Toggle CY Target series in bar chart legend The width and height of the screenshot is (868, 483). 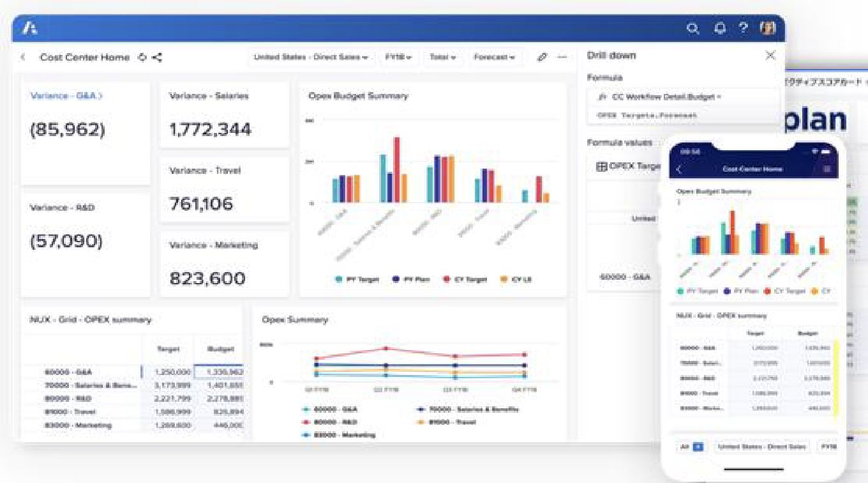tap(469, 280)
